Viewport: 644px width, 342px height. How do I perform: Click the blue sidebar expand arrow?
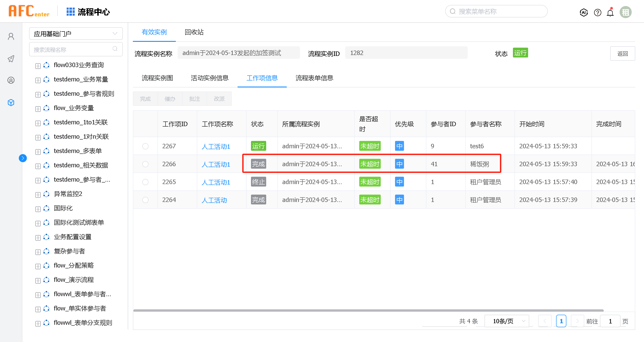point(23,158)
